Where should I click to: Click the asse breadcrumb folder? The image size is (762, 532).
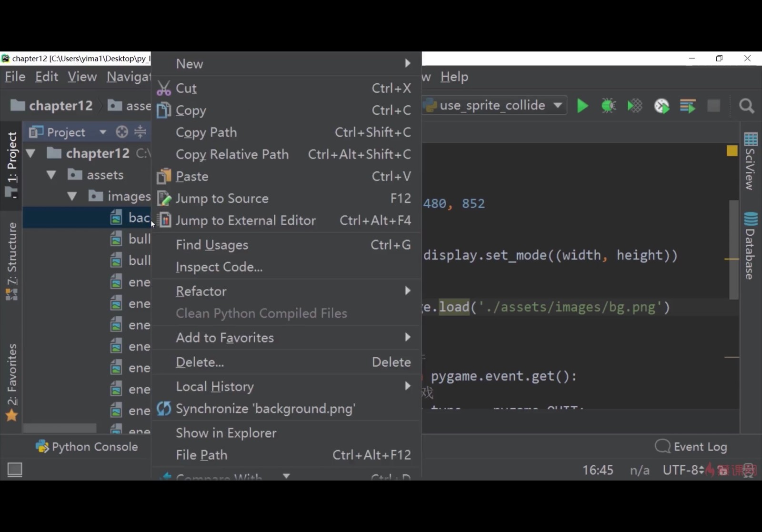[129, 105]
